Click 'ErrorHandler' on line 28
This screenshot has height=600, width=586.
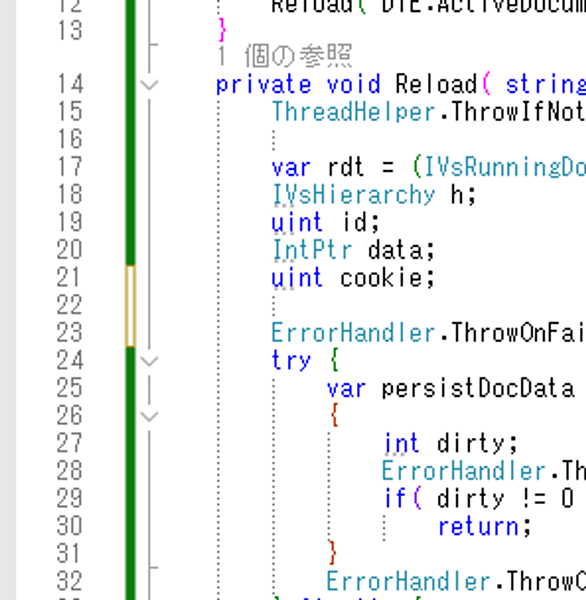[x=464, y=471]
